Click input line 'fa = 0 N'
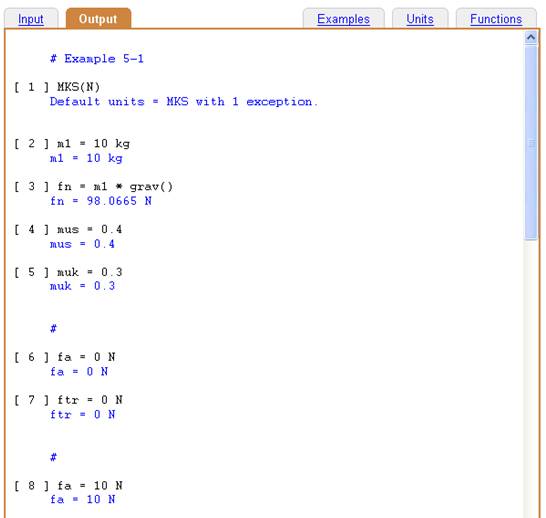Screen dimensions: 546x518 tap(86, 357)
